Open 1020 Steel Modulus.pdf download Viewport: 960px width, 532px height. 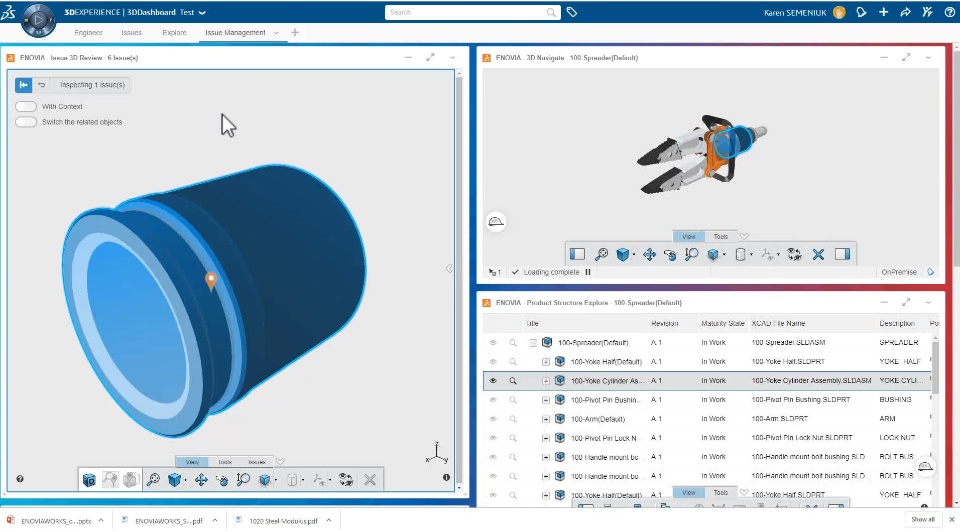(283, 521)
